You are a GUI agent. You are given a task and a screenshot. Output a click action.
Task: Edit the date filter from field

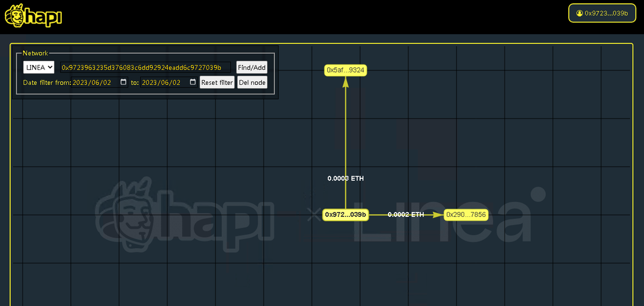pos(100,83)
